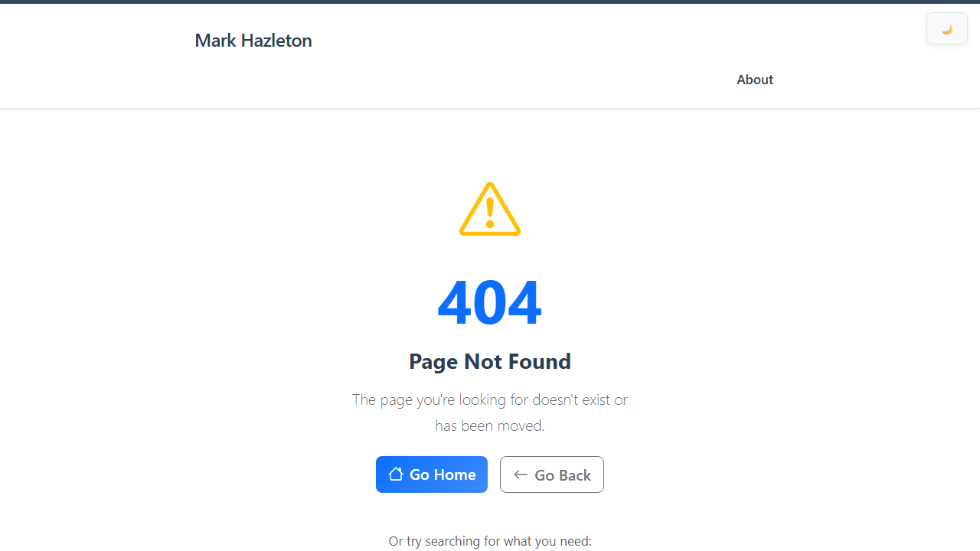The height and width of the screenshot is (551, 980).
Task: Click the "has been moved." text line
Action: (490, 425)
